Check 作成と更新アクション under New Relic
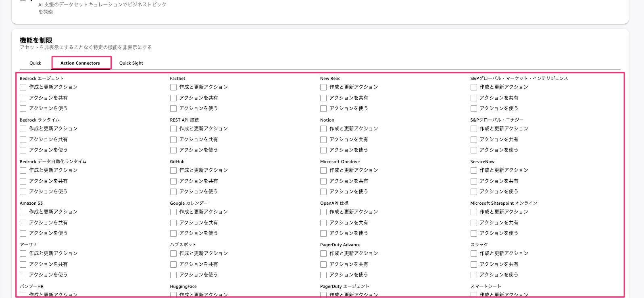Viewport: 644px width, 298px height. click(323, 87)
